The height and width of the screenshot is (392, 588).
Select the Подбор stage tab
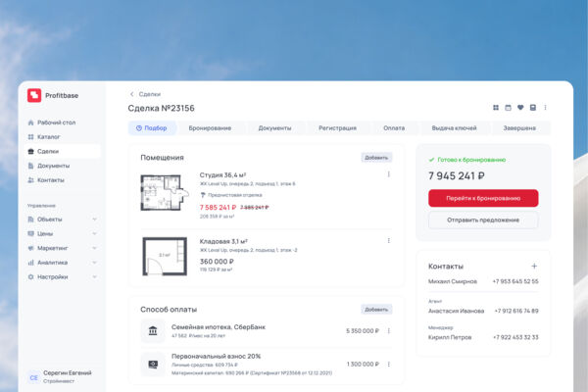152,128
